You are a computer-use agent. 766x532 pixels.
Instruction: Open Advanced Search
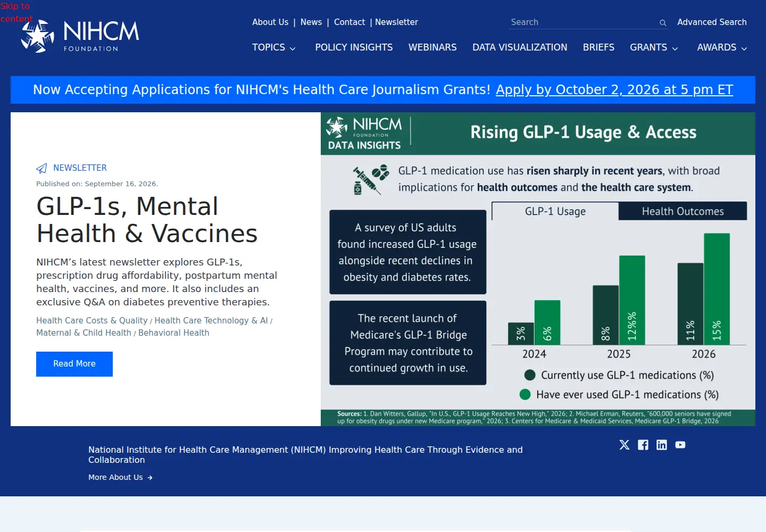tap(712, 22)
